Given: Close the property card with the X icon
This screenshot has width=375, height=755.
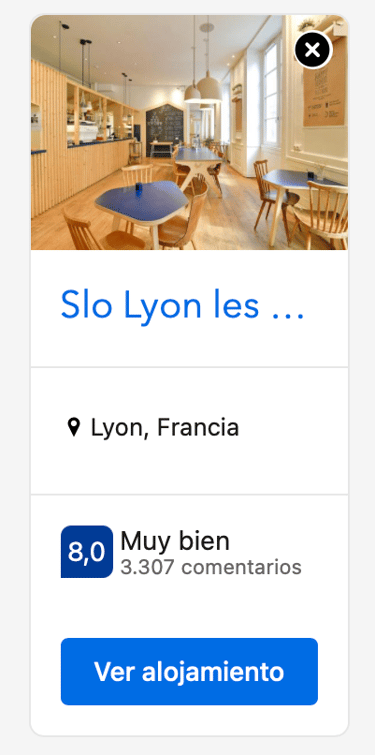Looking at the screenshot, I should [313, 50].
